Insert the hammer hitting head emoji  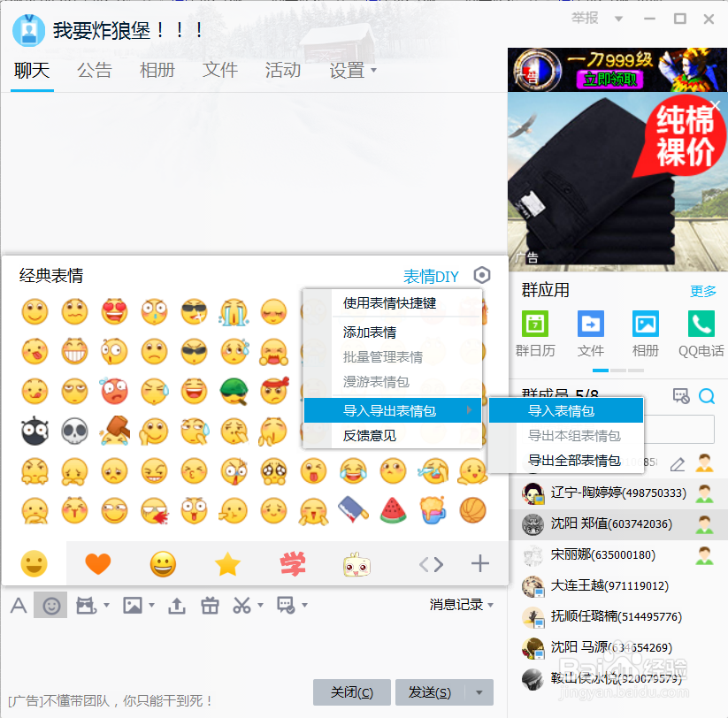[x=115, y=431]
